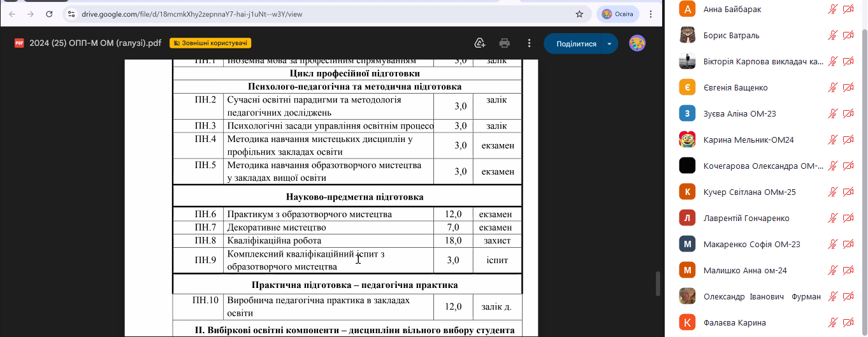The width and height of the screenshot is (868, 337).
Task: Go back to the previous browser page
Action: coord(13,14)
